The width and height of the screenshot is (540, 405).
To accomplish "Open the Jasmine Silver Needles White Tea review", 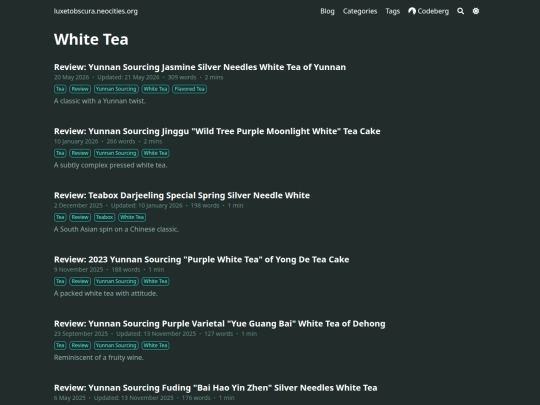I will pyautogui.click(x=200, y=67).
